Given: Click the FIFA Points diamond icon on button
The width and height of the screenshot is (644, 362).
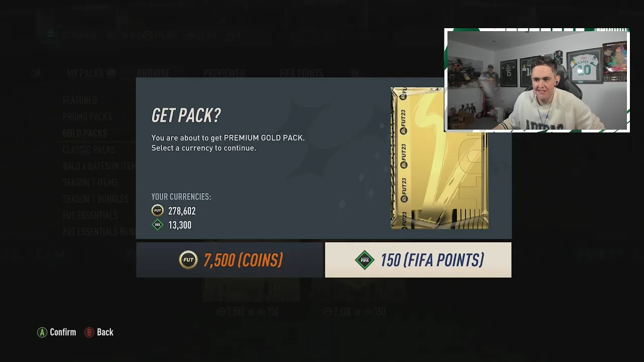Looking at the screenshot, I should (x=365, y=260).
